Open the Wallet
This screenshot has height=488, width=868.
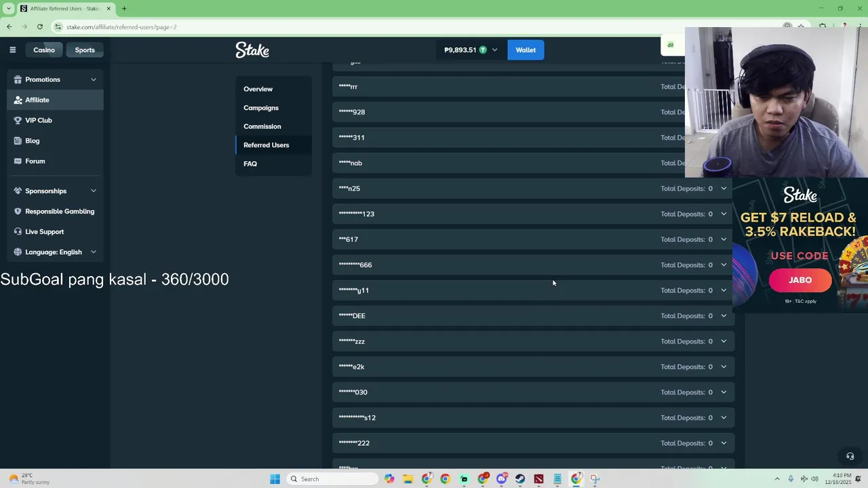click(x=526, y=49)
